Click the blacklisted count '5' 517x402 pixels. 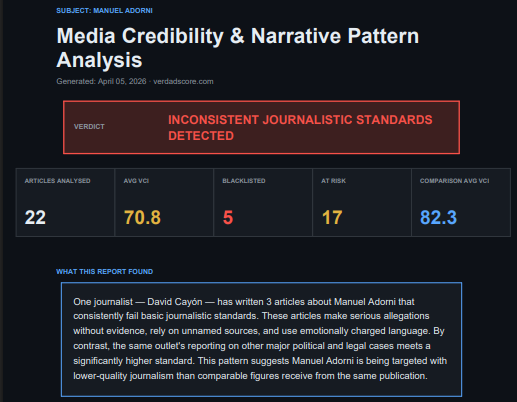pos(228,218)
